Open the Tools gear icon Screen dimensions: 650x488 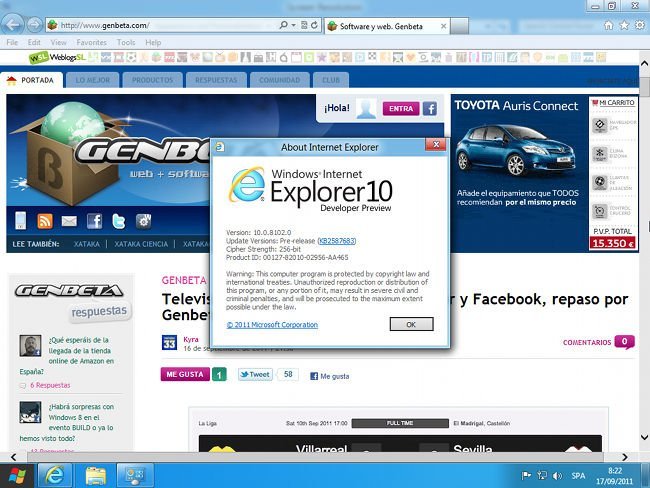tap(640, 26)
